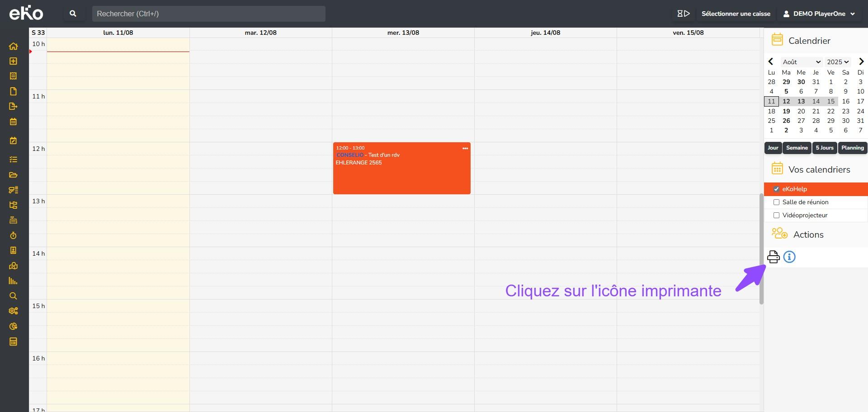Switch to the Planning view
The image size is (868, 412).
[852, 148]
